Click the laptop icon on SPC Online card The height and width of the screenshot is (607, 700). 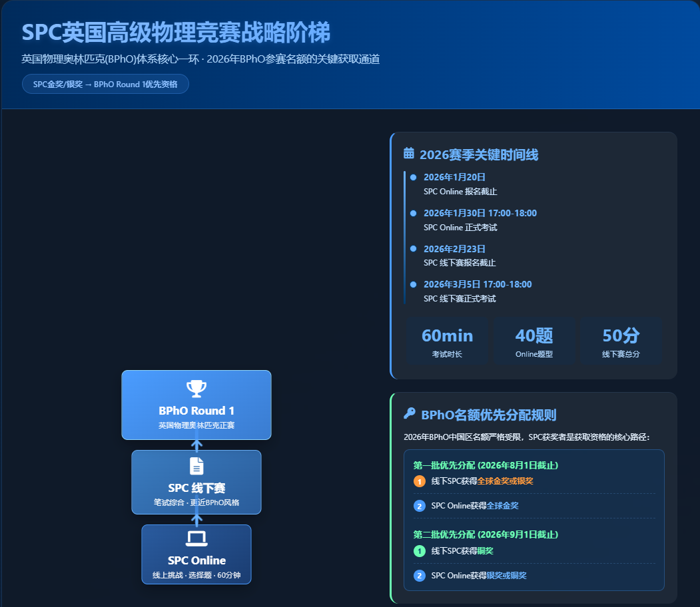[196, 538]
